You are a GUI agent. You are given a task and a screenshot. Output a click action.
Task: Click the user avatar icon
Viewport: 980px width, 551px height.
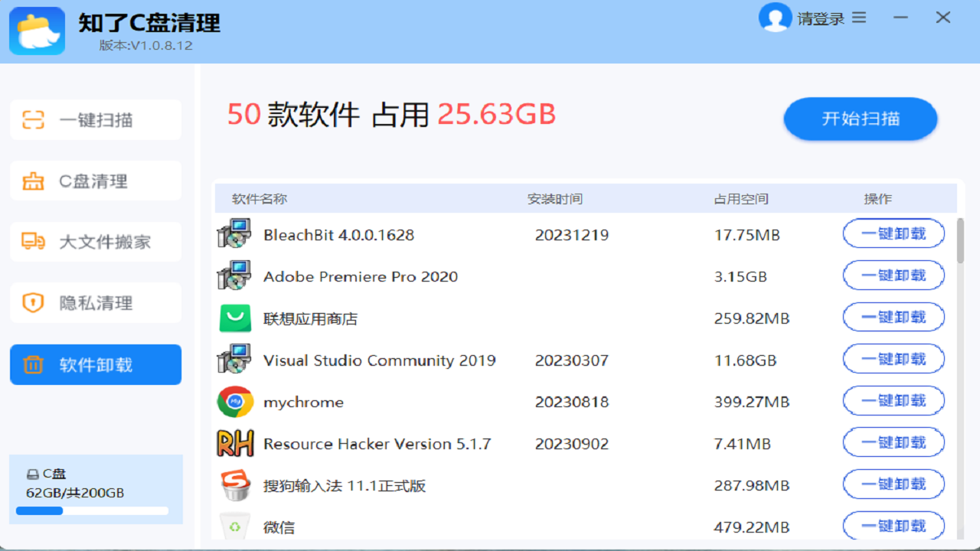[x=775, y=17]
